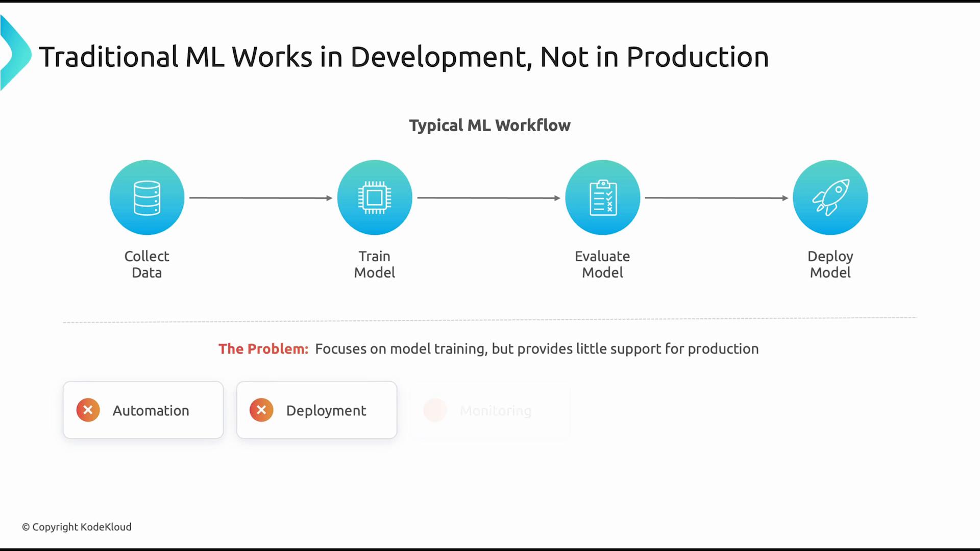Select the Deployment card label
Viewport: 980px width, 551px height.
click(326, 411)
